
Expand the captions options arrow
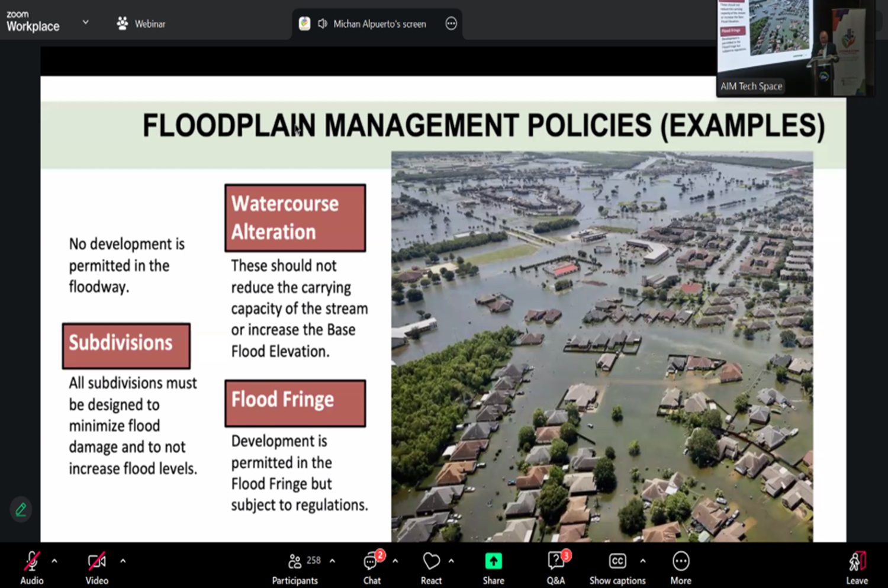click(x=643, y=560)
